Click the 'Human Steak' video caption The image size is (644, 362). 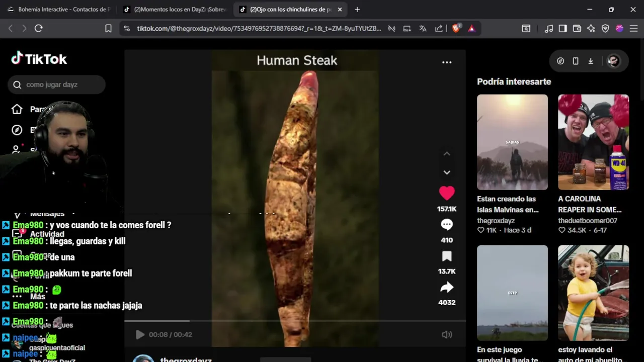(x=297, y=60)
